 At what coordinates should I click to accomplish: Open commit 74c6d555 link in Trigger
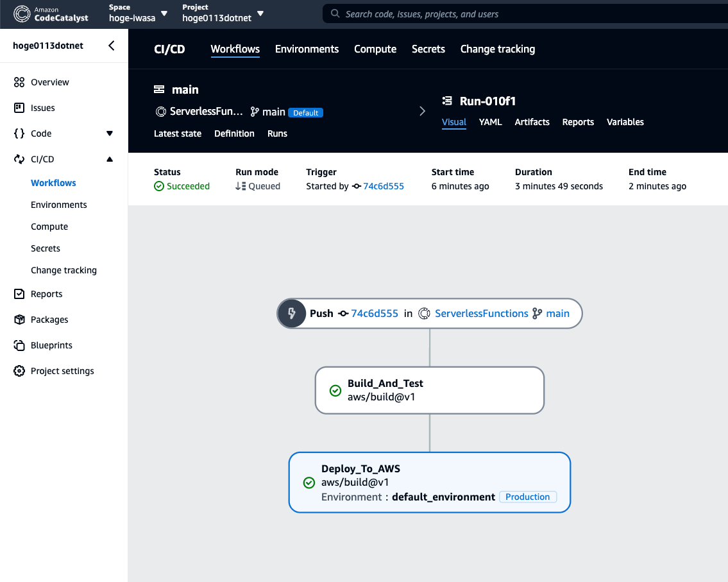pos(384,186)
